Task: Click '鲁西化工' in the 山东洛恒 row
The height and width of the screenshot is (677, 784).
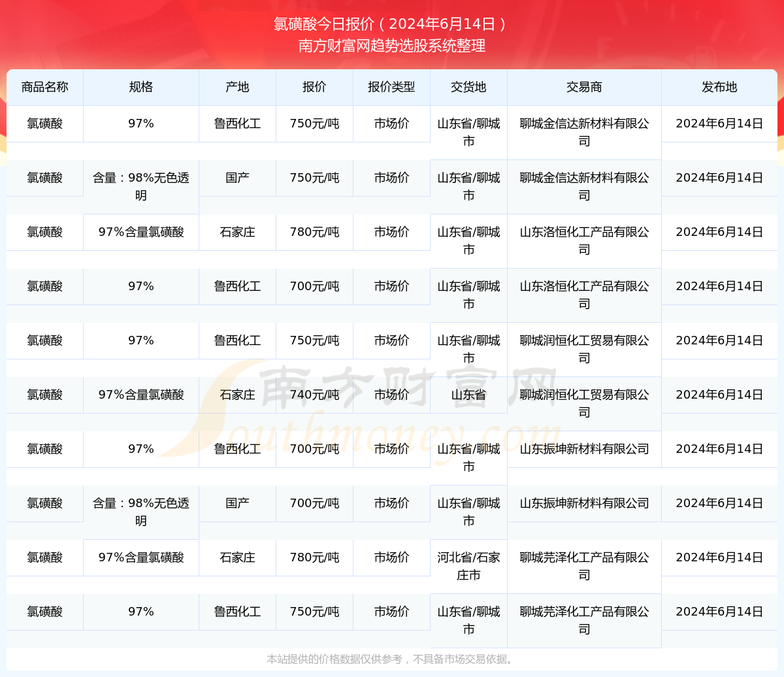Action: coord(237,286)
